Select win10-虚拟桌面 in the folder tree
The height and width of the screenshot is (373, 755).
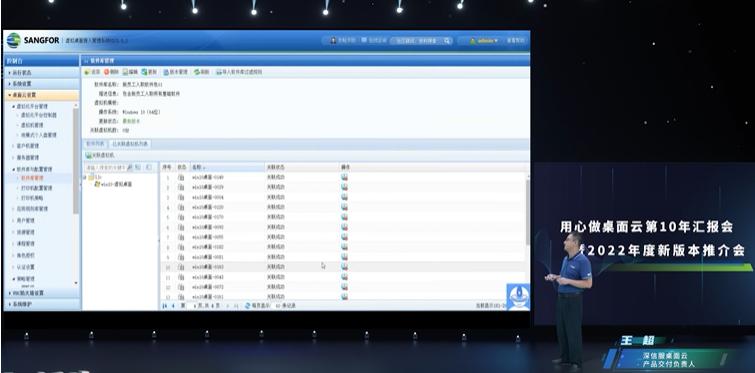point(113,184)
